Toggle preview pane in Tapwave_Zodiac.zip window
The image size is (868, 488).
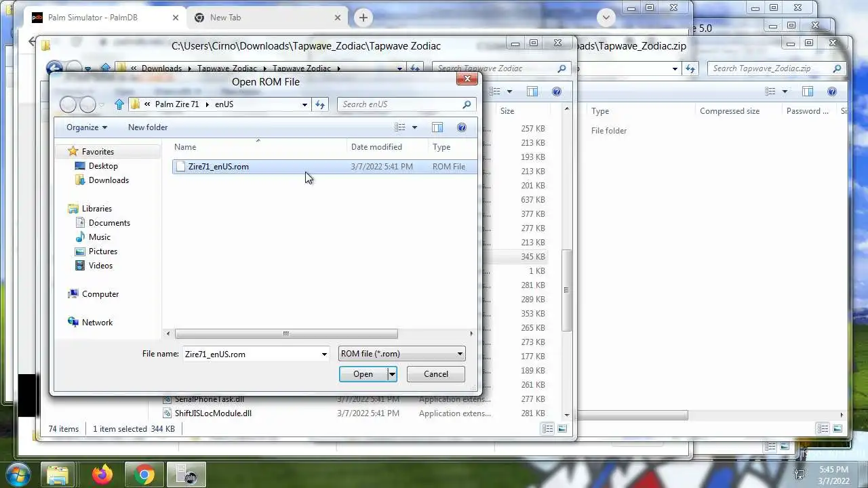tap(808, 91)
